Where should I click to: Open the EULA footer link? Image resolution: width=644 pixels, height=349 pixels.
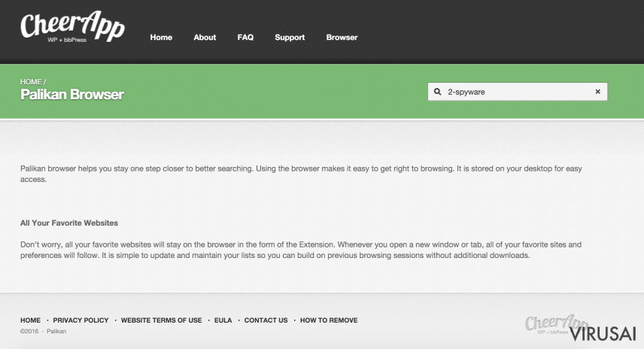click(223, 320)
